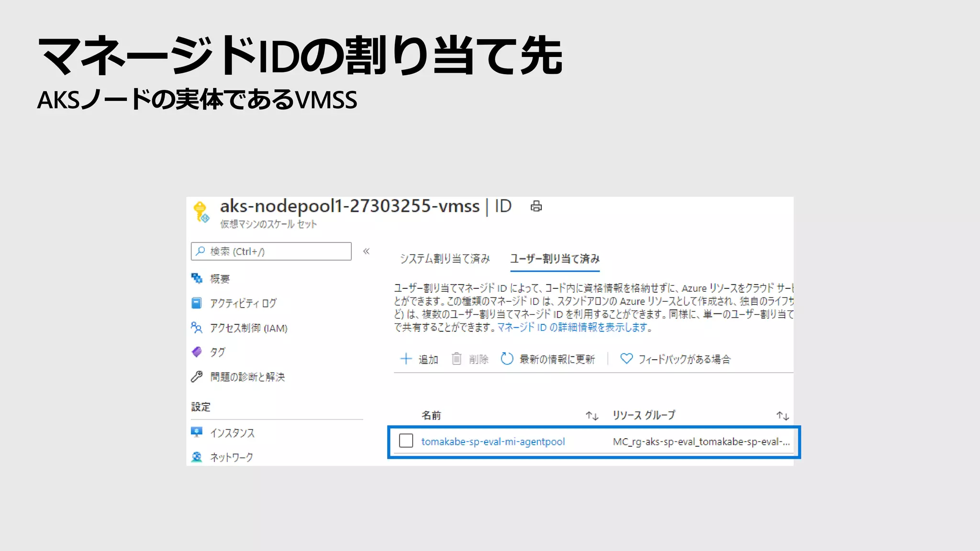Open the タグ menu item
980x551 pixels.
point(217,352)
